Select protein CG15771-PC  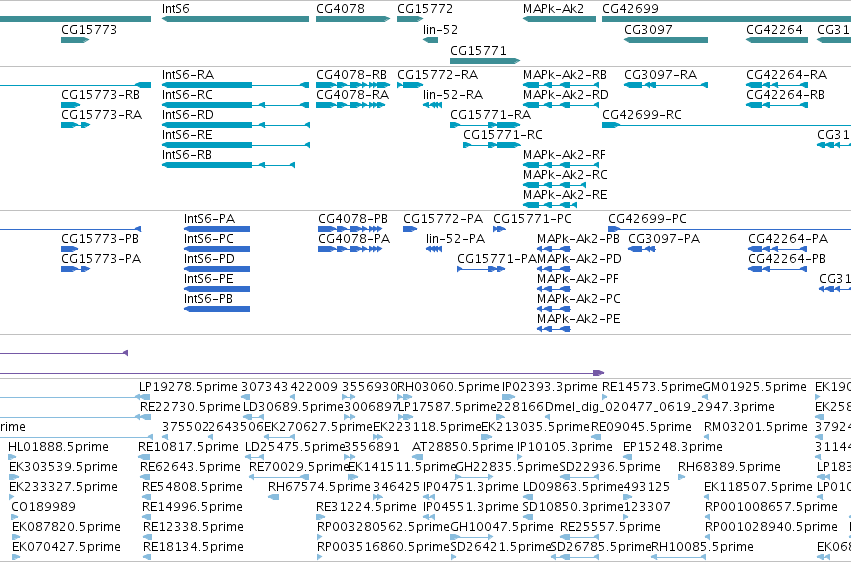pos(499,229)
